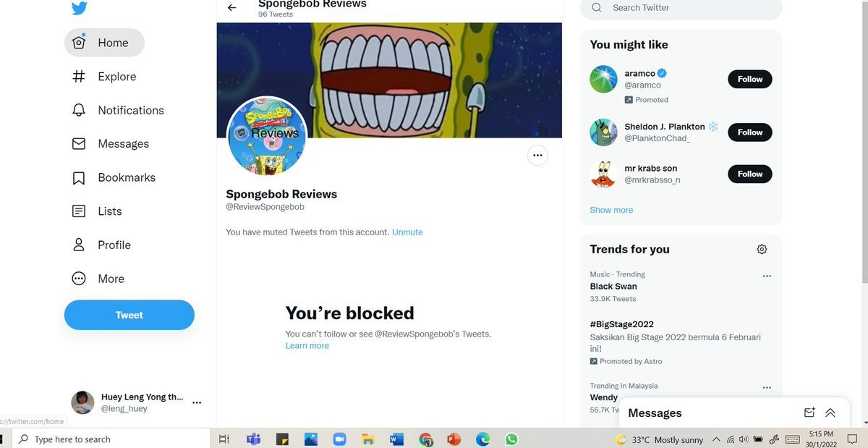Click aramco verified badge
868x448 pixels.
pos(662,73)
